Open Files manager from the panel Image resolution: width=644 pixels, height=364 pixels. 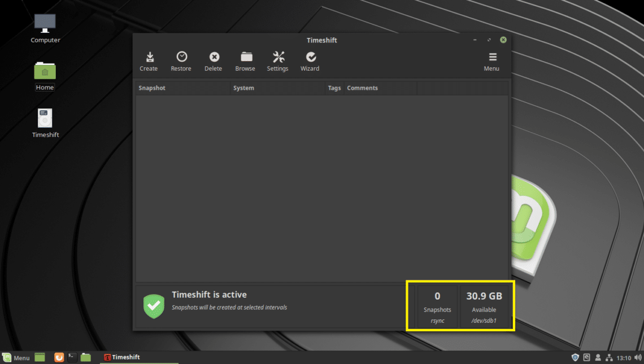[86, 357]
